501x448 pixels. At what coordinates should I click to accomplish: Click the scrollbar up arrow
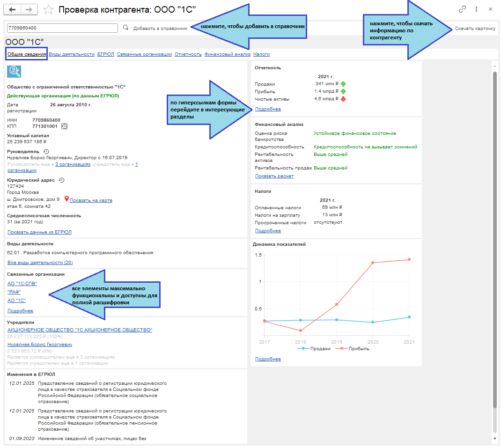pos(494,66)
